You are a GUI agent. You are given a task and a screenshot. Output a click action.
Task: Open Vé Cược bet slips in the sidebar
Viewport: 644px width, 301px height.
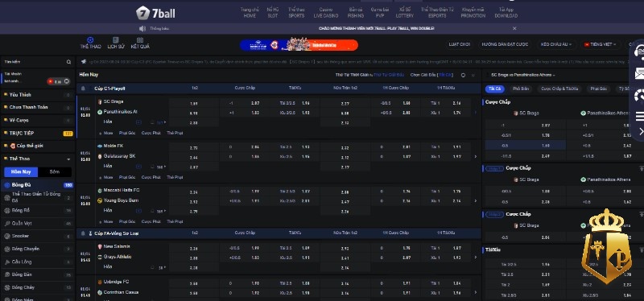click(38, 120)
